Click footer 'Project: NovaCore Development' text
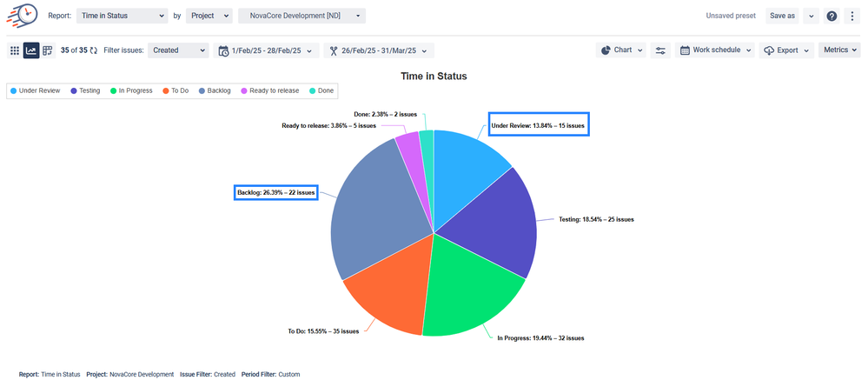868x387 pixels. pyautogui.click(x=130, y=374)
